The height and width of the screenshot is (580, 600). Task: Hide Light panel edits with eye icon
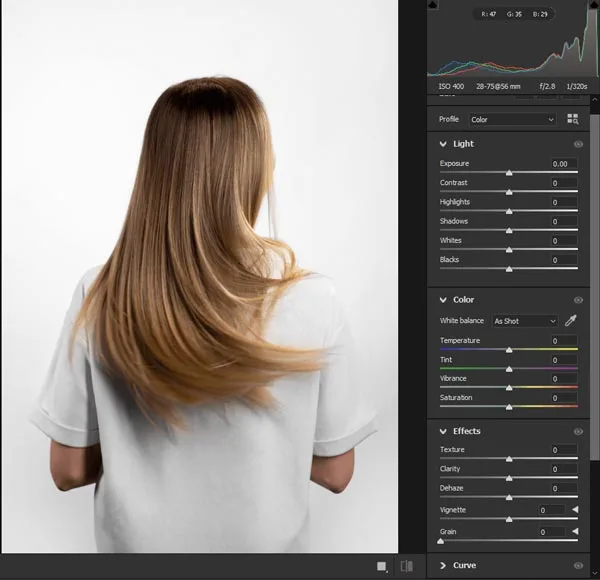(578, 144)
